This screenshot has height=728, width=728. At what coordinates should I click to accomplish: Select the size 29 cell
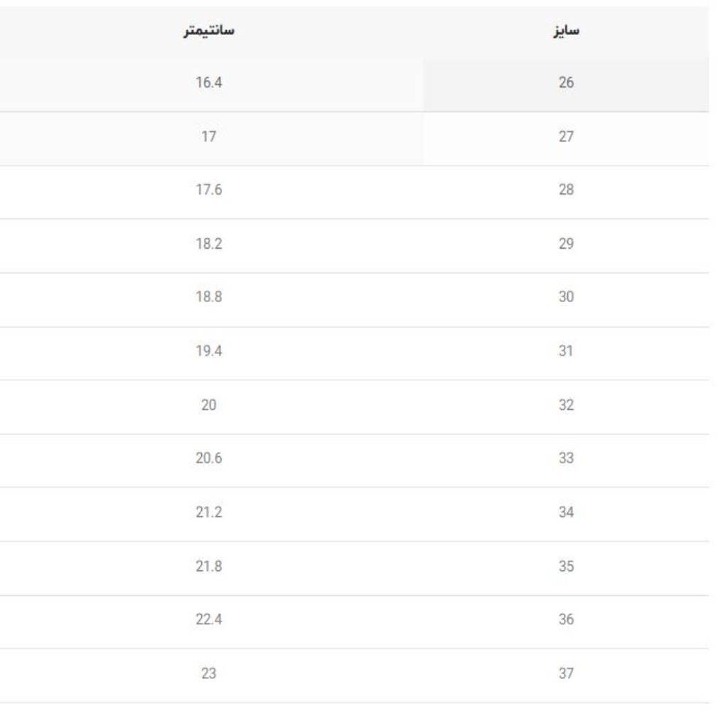[x=566, y=245]
